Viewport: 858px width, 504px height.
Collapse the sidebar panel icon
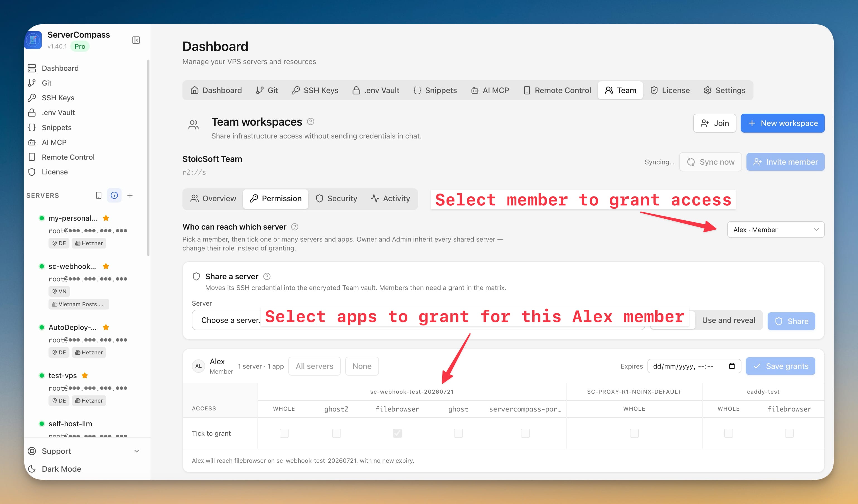[x=136, y=40]
